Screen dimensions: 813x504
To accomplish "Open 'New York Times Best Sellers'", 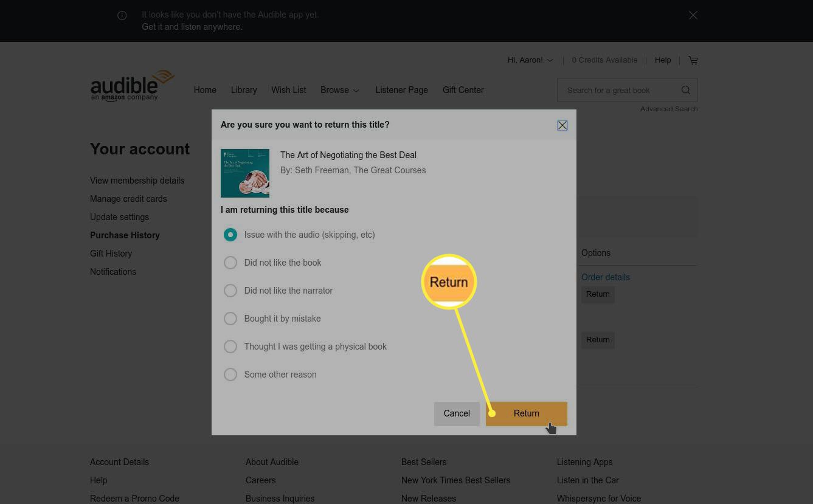I will pos(455,480).
